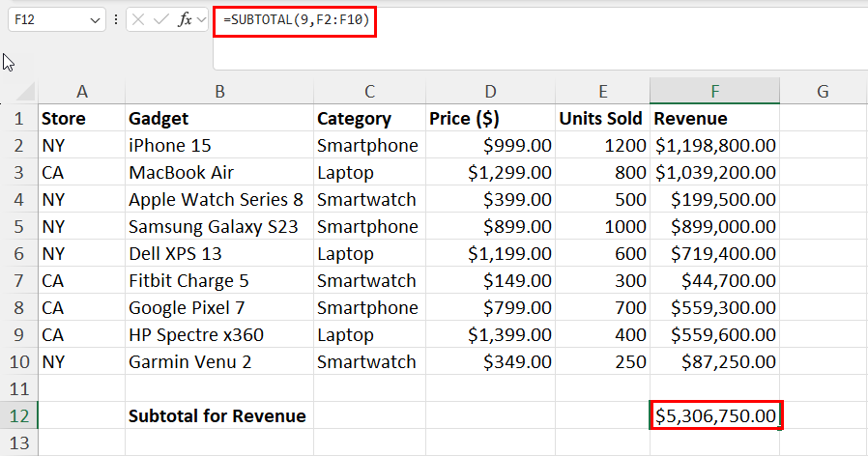Click the Subtotal for Revenue label cell

tap(219, 416)
